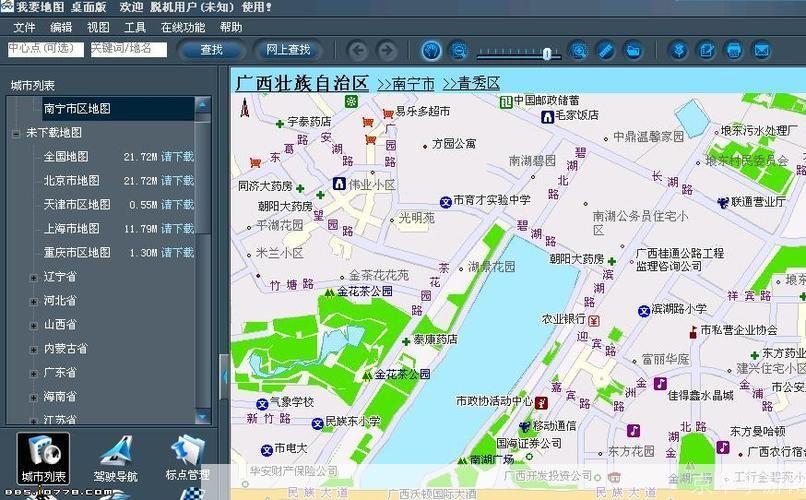Open 标点管理 marker management panel

click(187, 457)
